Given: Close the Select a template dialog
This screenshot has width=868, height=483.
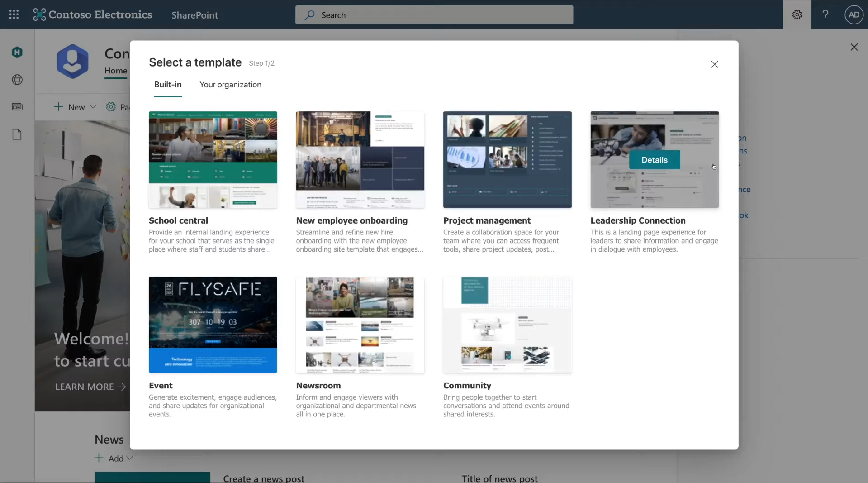Looking at the screenshot, I should [x=714, y=64].
